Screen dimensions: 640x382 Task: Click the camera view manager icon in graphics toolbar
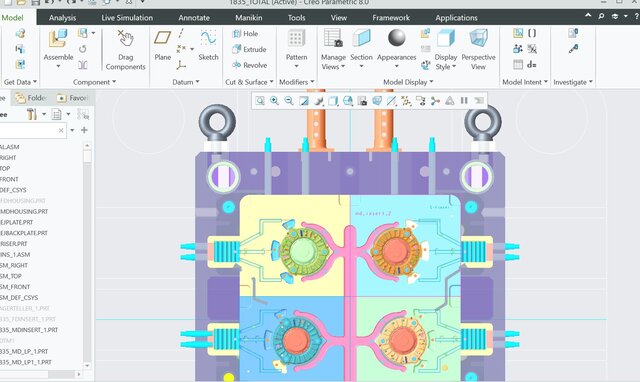click(x=362, y=100)
